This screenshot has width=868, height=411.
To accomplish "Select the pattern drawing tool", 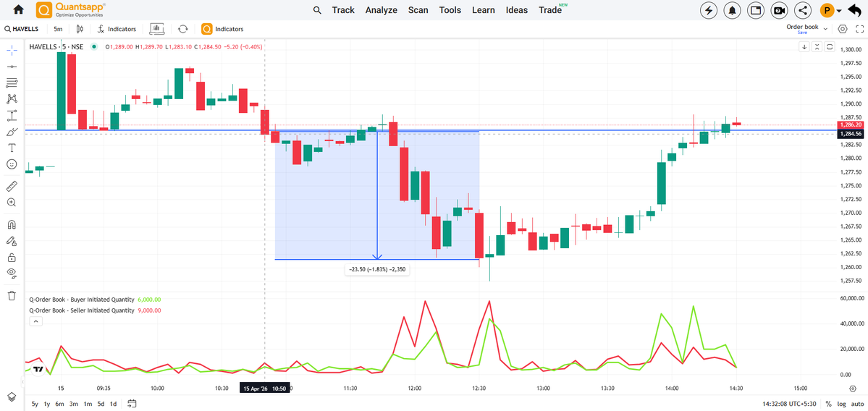I will [x=12, y=99].
